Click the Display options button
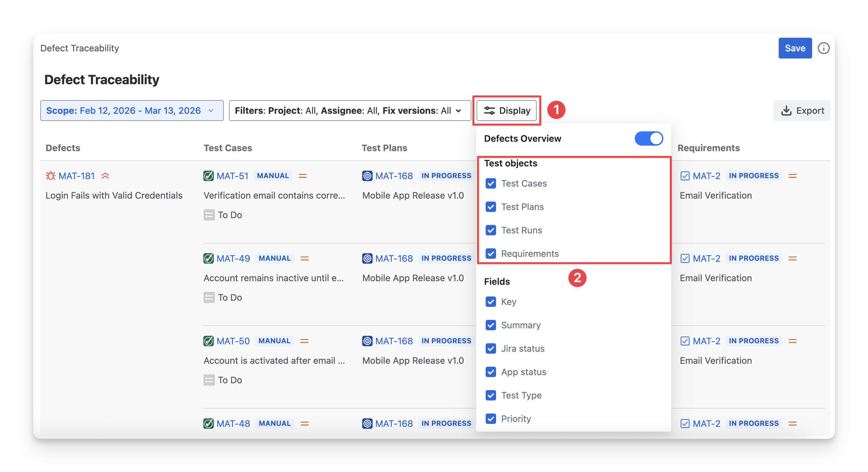The image size is (868, 472). pos(506,111)
